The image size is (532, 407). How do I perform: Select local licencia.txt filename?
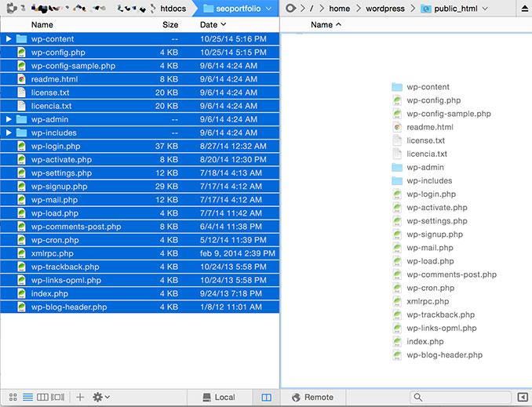(51, 106)
